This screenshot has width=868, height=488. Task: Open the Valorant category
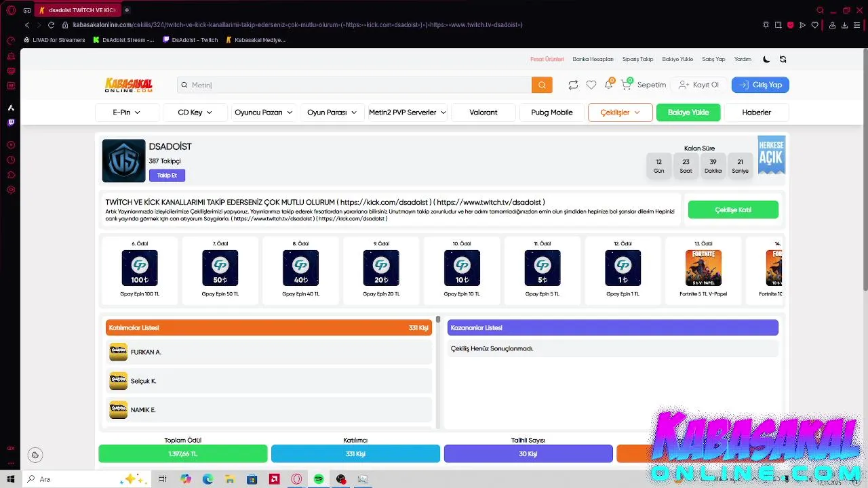(484, 113)
